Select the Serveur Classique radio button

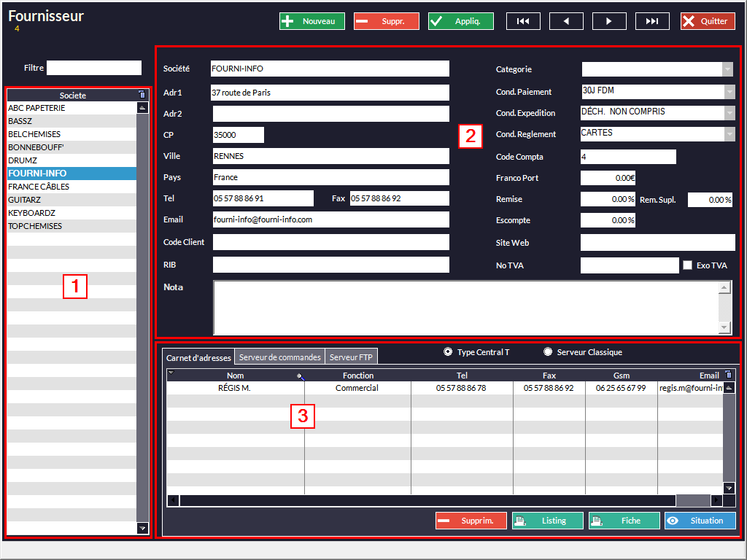pos(548,352)
